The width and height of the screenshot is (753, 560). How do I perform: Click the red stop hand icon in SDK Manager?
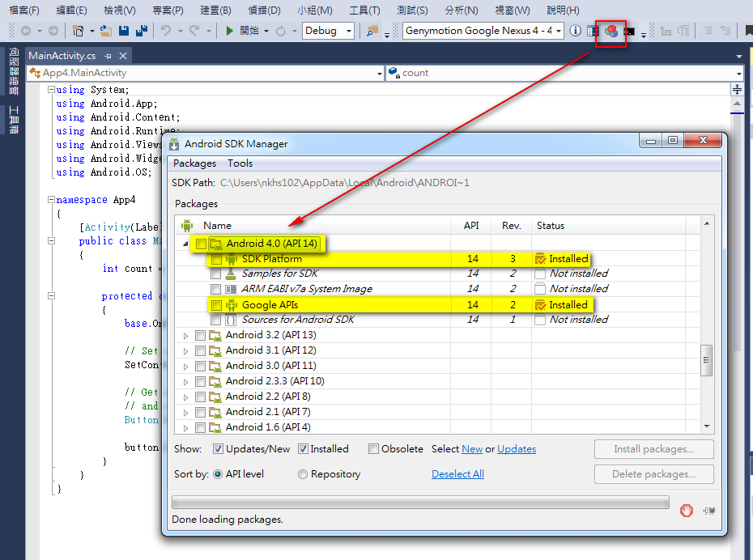point(687,511)
